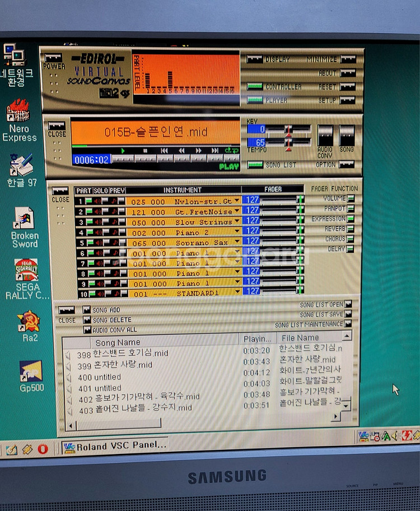Open the network environment desktop icon
Viewport: 420px width, 511px height.
16,65
